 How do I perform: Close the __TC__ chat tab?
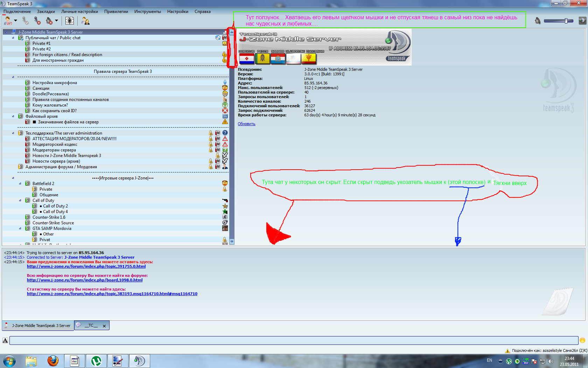(x=104, y=326)
